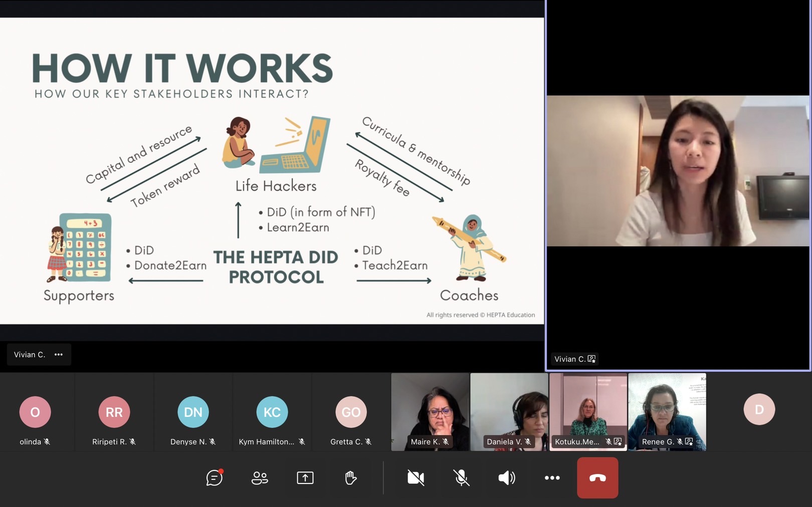Select Maire K.'s video tile
The height and width of the screenshot is (507, 812).
click(430, 412)
